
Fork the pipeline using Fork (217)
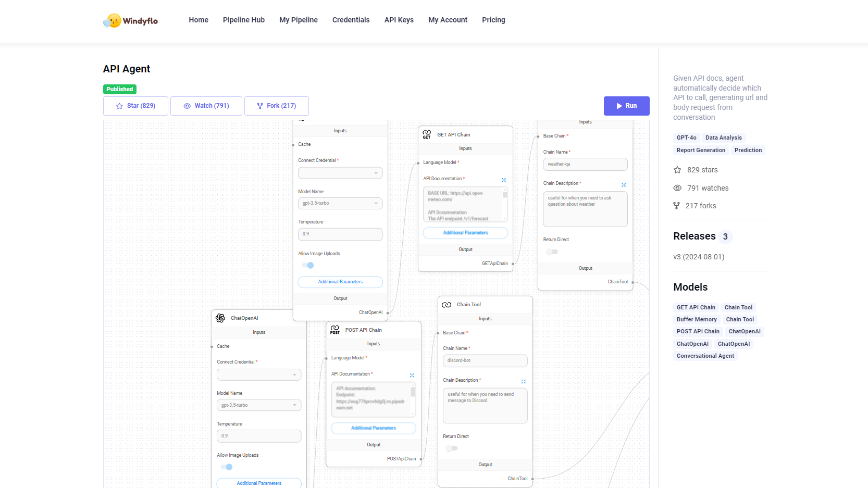tap(277, 106)
